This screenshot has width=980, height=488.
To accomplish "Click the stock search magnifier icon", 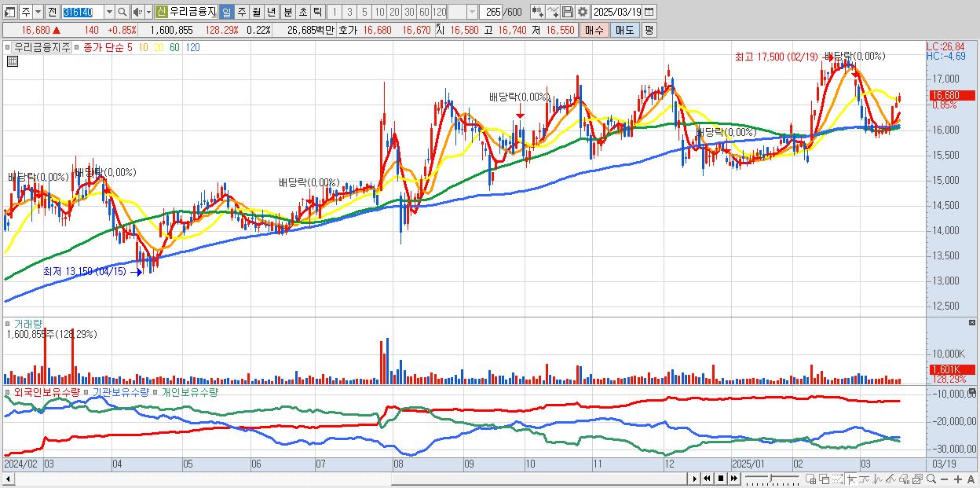I will tap(122, 12).
